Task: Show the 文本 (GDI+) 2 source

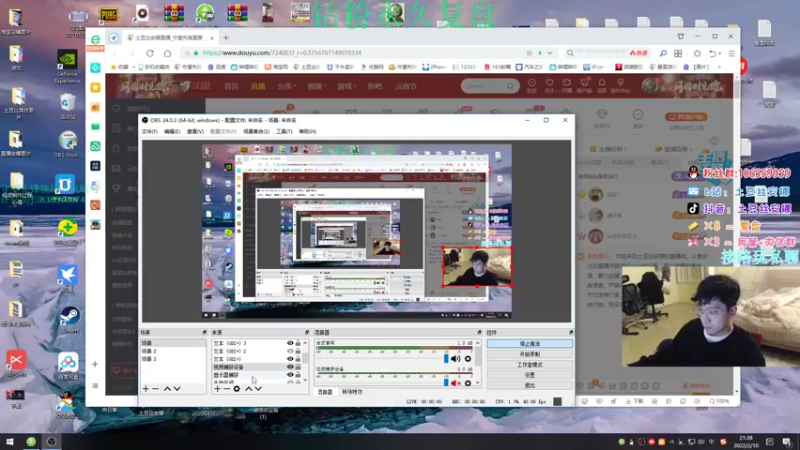Action: (x=290, y=351)
